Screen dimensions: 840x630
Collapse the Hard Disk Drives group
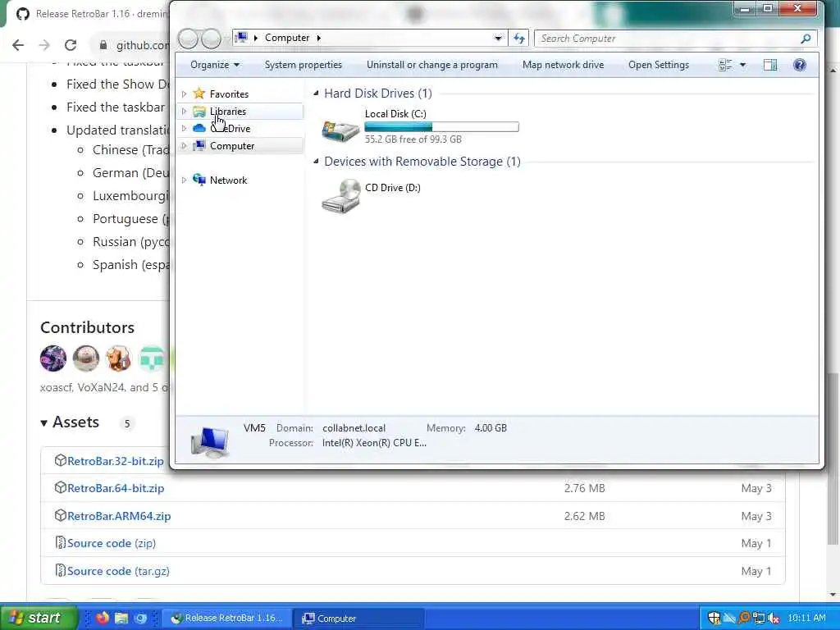316,94
